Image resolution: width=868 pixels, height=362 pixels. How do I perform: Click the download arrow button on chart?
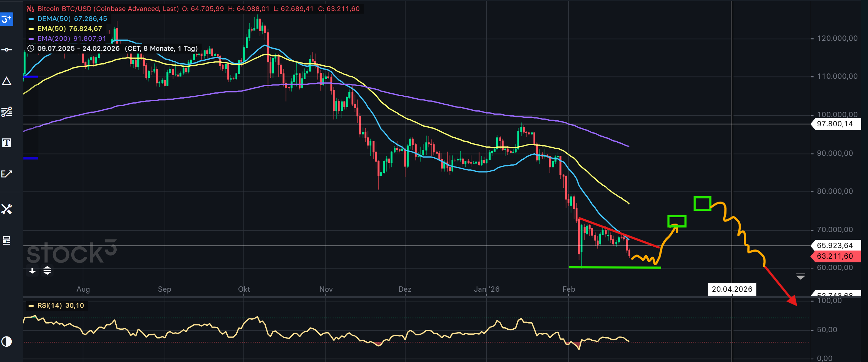click(x=32, y=271)
